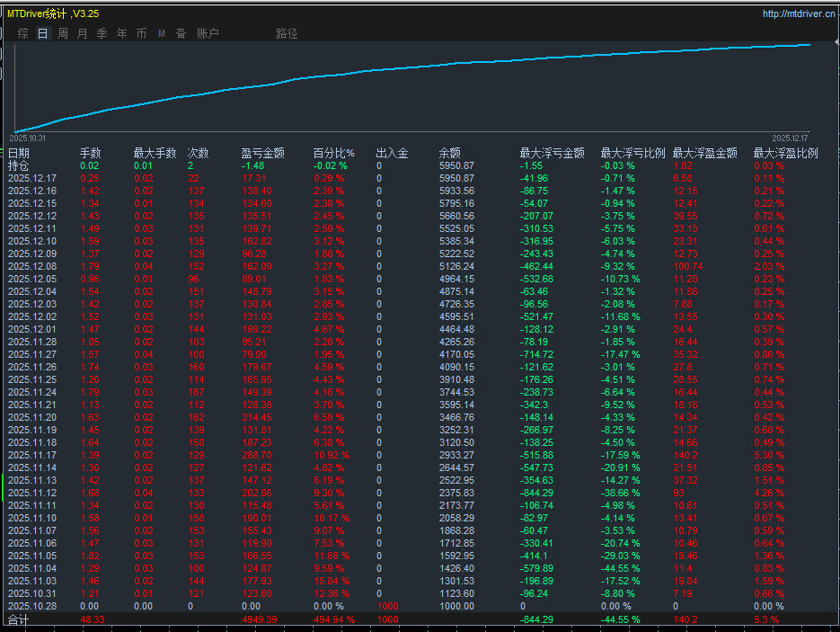
Task: Click the 合计 (total) summary row
Action: (19, 619)
